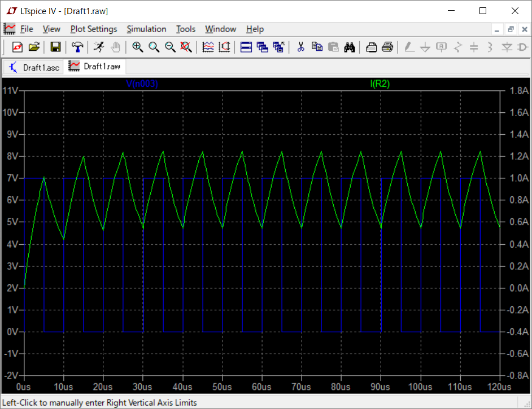Switch to the Draft1.raw waveform tab
Screen dimensions: 532x409
(x=95, y=67)
